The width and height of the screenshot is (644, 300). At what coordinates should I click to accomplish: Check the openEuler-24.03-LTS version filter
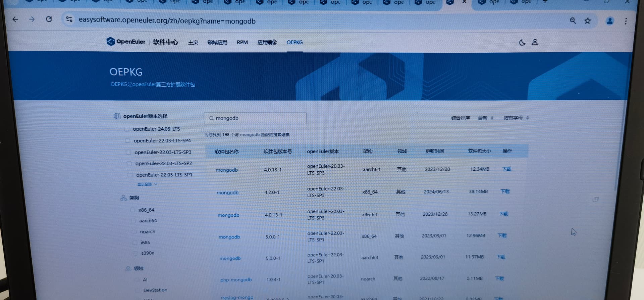(127, 129)
